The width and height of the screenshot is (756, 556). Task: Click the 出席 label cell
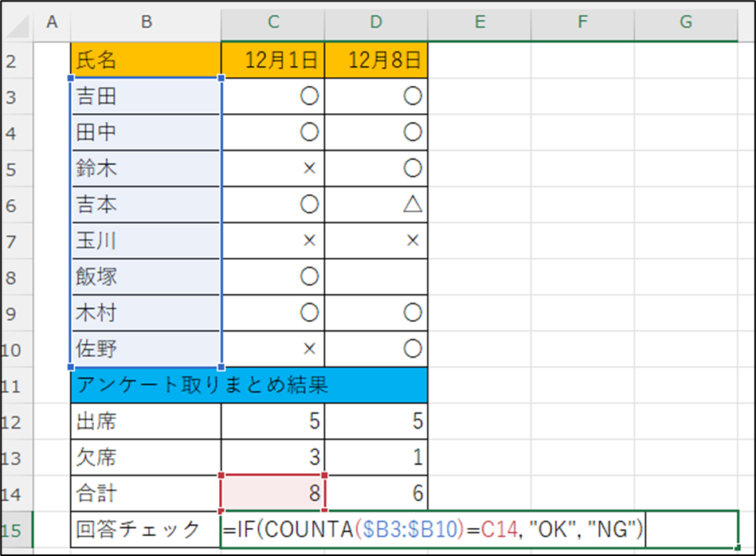[146, 421]
